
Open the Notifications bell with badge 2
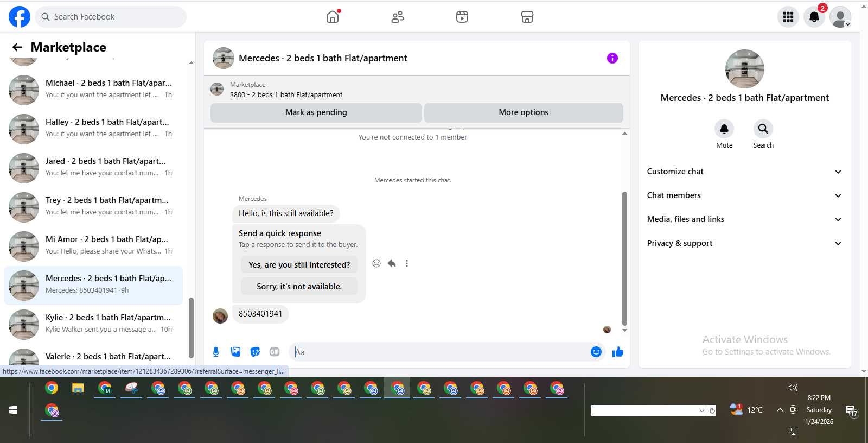coord(814,17)
